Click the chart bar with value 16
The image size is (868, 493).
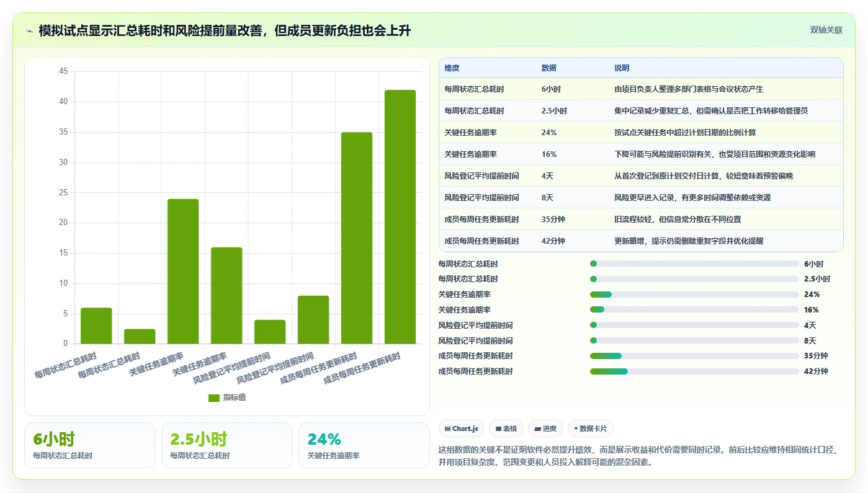(226, 295)
